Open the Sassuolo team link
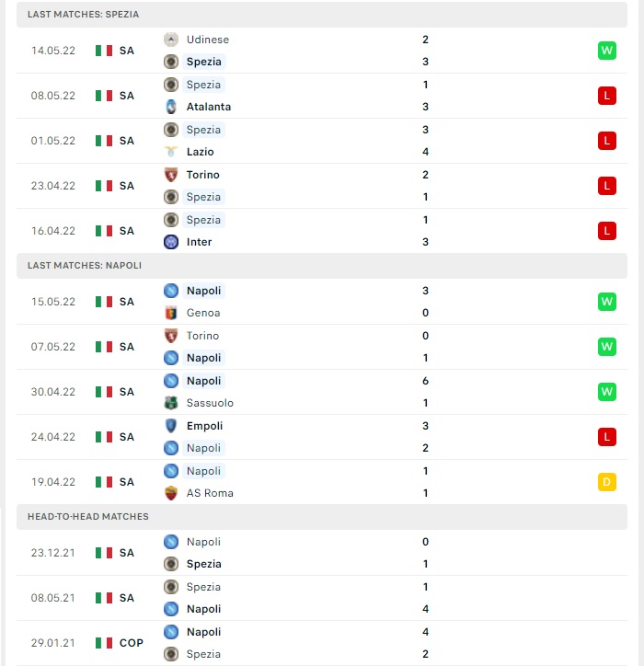 pyautogui.click(x=210, y=403)
